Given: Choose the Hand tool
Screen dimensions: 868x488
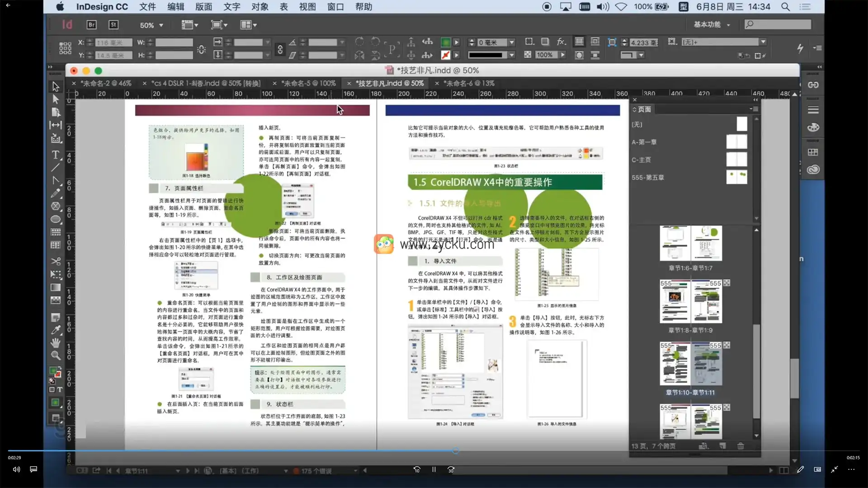Looking at the screenshot, I should click(x=56, y=343).
